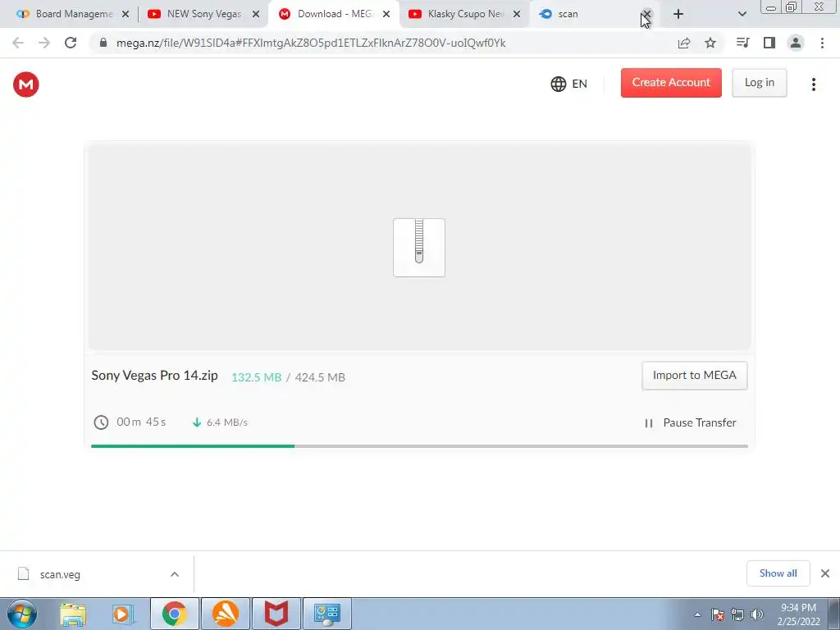The image size is (840, 630).
Task: Import the file to MEGA
Action: 694,376
